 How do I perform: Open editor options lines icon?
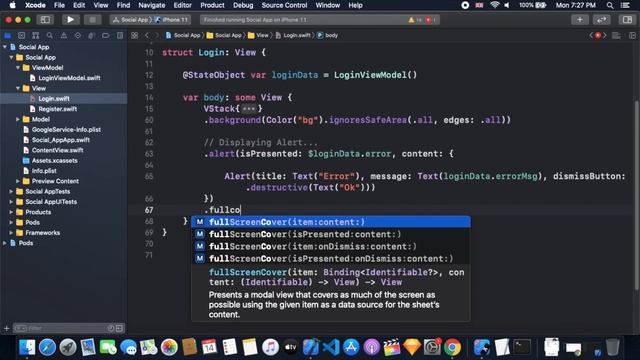click(616, 36)
